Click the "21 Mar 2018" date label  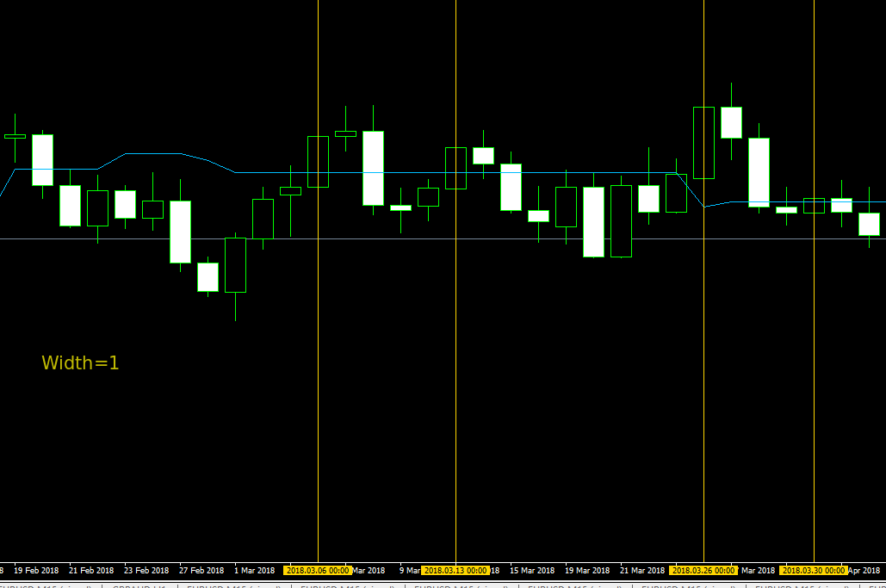tap(642, 571)
